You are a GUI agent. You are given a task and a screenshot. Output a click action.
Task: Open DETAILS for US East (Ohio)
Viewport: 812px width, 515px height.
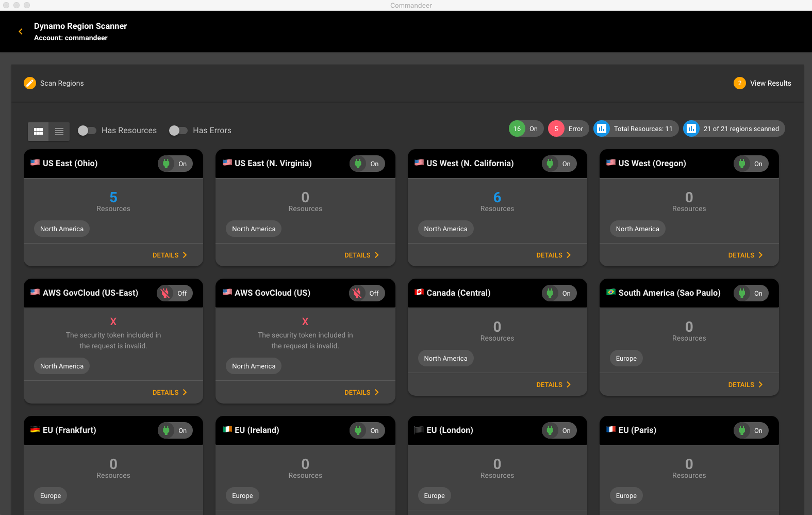tap(170, 255)
